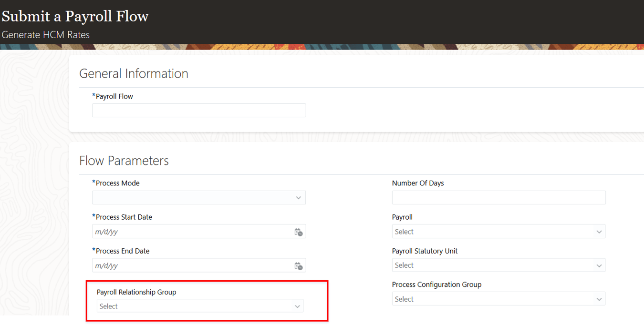Click the General Information section heading
Viewport: 644px width, 325px height.
[134, 73]
